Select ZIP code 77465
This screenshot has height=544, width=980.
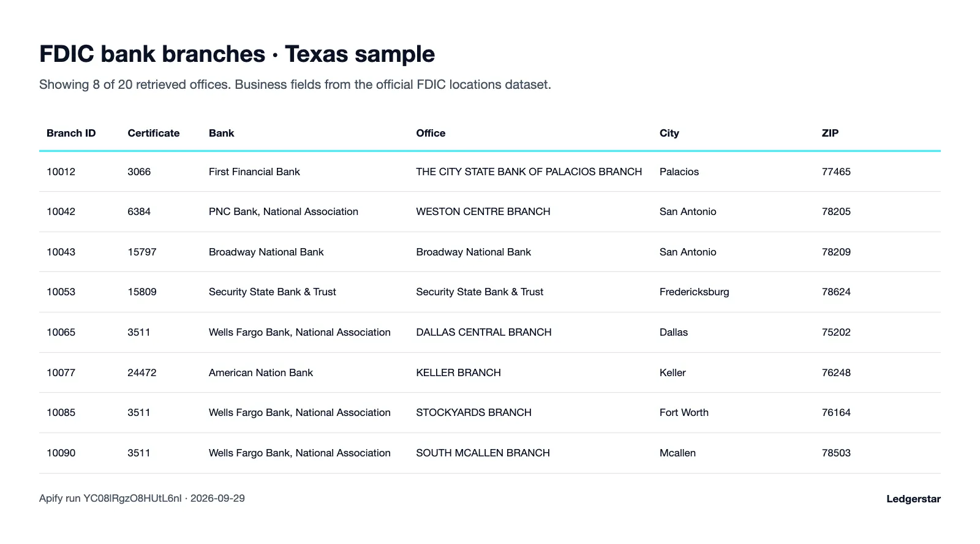pyautogui.click(x=836, y=172)
